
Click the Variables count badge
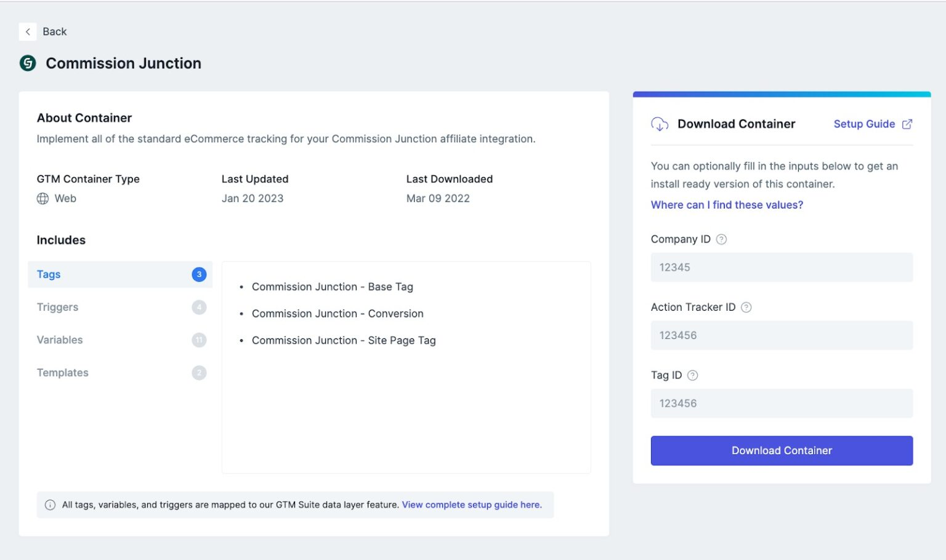click(199, 340)
